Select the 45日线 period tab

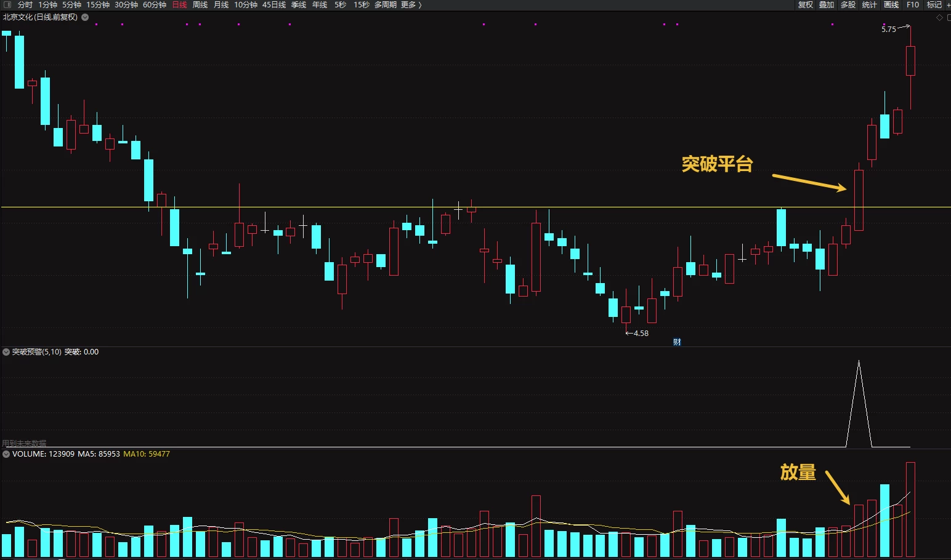coord(274,4)
